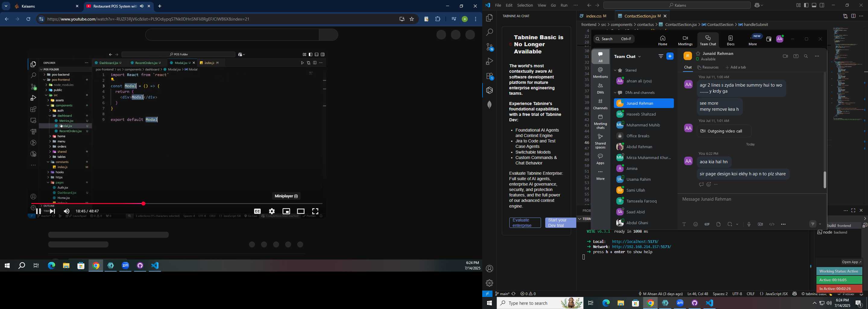Start a video call with Junaid Rehman
Viewport: 868px width, 309px height.
[x=785, y=56]
